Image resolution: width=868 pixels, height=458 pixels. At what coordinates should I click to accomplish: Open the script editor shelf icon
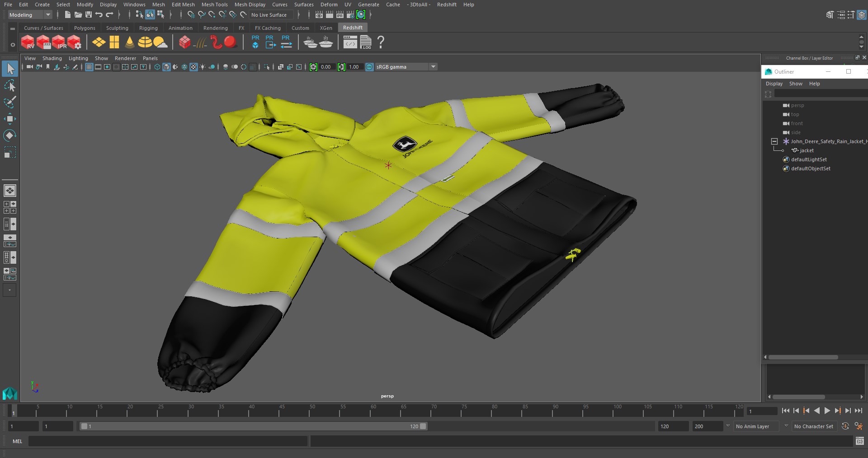[350, 42]
